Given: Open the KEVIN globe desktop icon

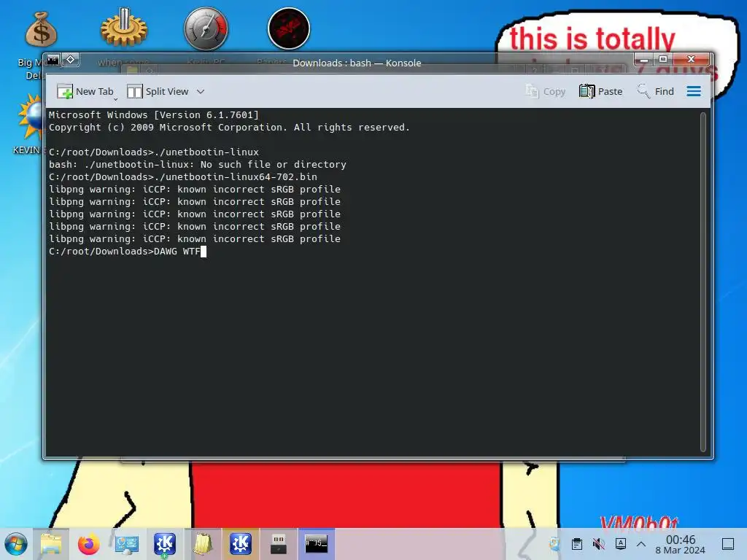Looking at the screenshot, I should [31, 117].
